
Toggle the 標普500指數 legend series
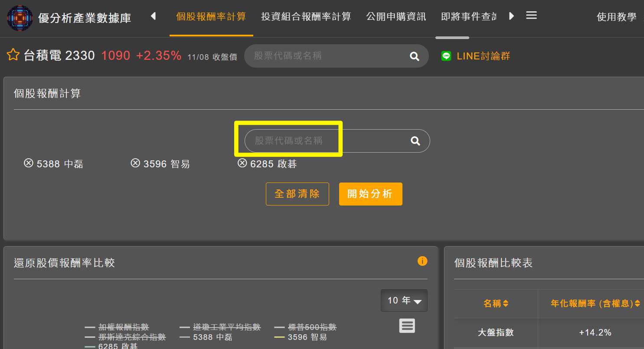[306, 327]
